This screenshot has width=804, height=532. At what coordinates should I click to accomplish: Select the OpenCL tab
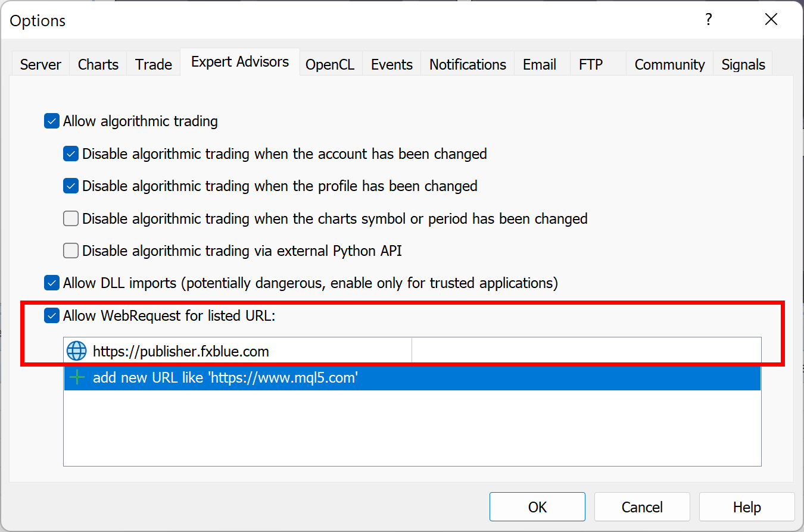[330, 64]
